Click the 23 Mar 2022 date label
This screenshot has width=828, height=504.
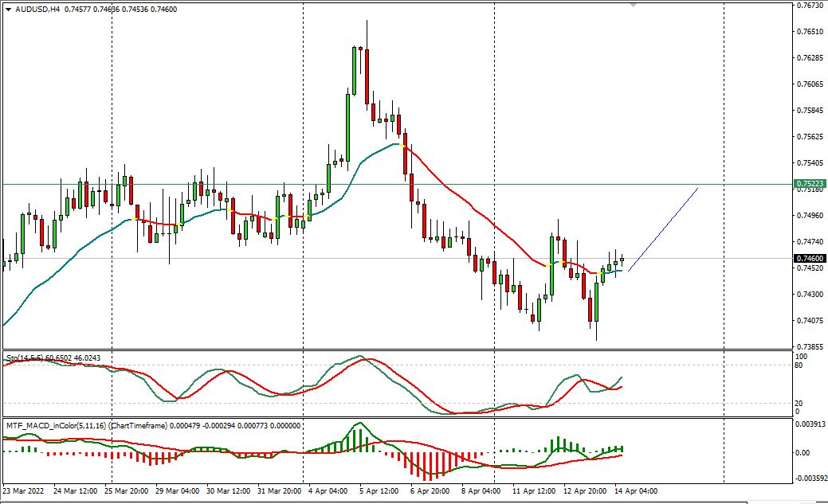[23, 490]
